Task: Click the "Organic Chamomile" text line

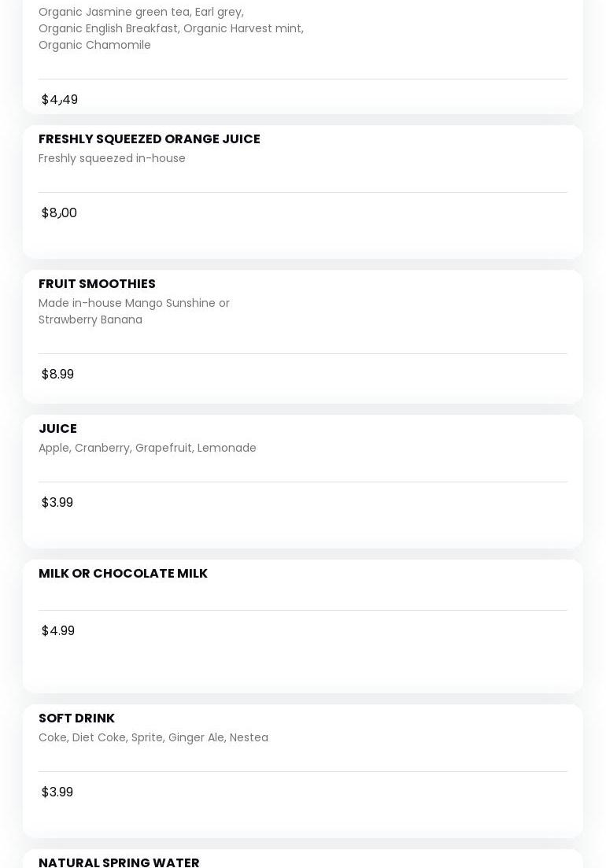Action: (94, 45)
